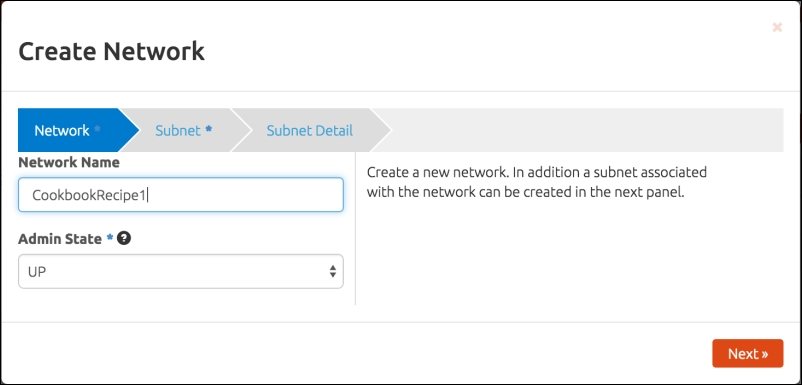This screenshot has width=802, height=385.
Task: Close the Create Network dialog
Action: pos(777,28)
